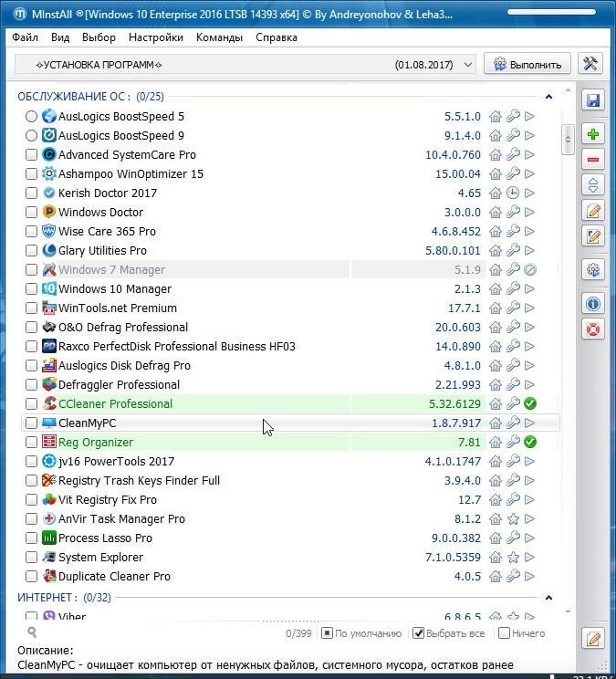
Task: Click the first edit pencil button in sidebar
Action: point(592,211)
